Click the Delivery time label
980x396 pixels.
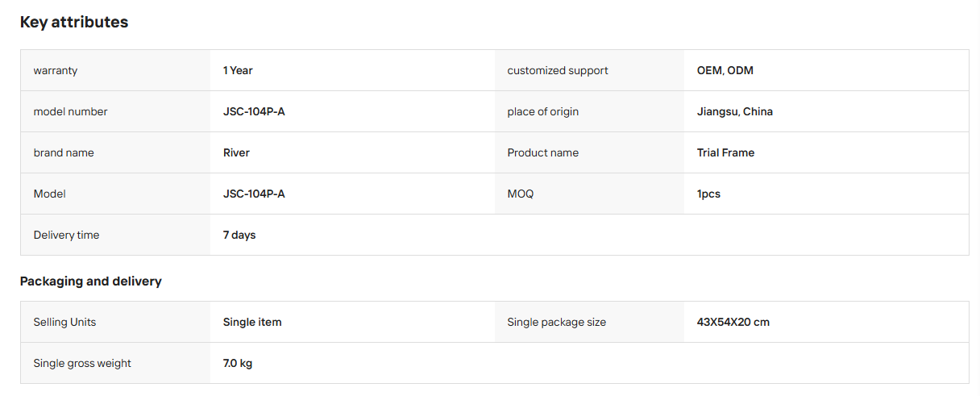[x=66, y=235]
